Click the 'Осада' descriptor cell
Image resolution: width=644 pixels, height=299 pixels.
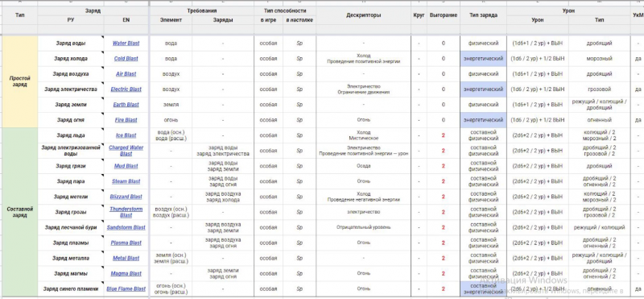(364, 166)
